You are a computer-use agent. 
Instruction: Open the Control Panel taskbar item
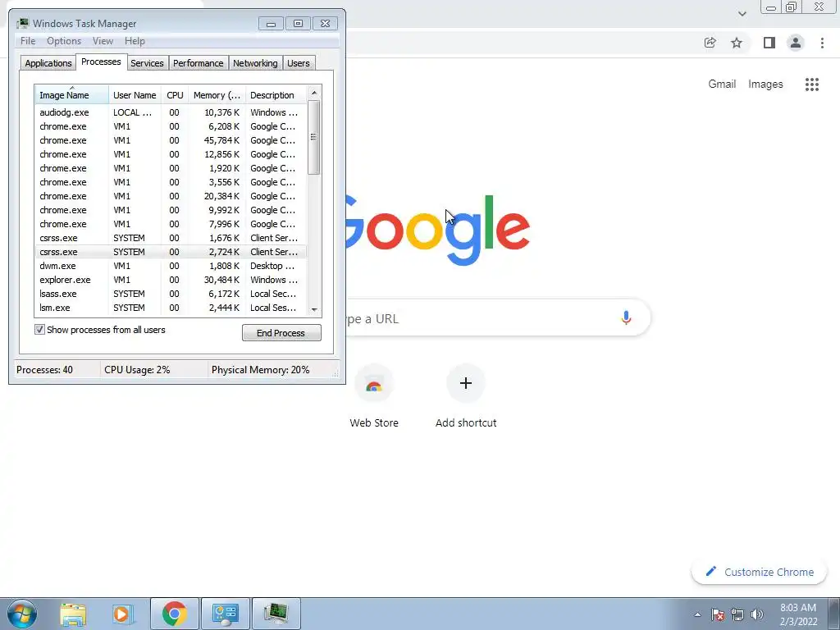pos(225,614)
